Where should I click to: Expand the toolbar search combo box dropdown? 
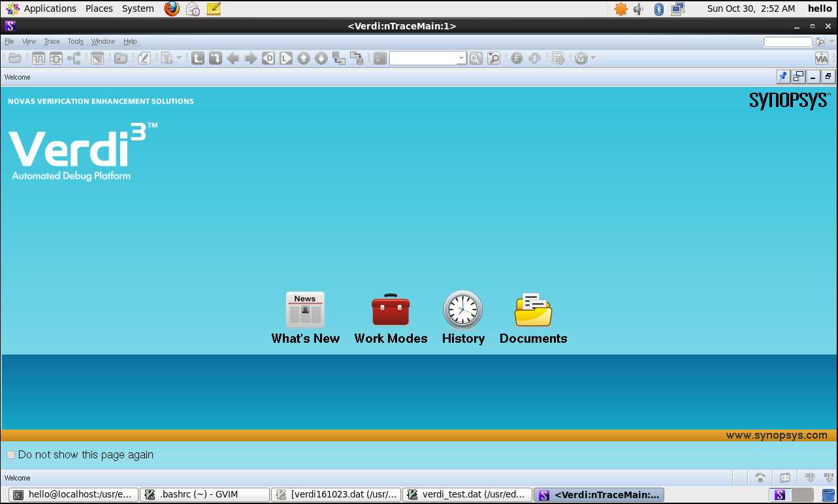[x=461, y=59]
